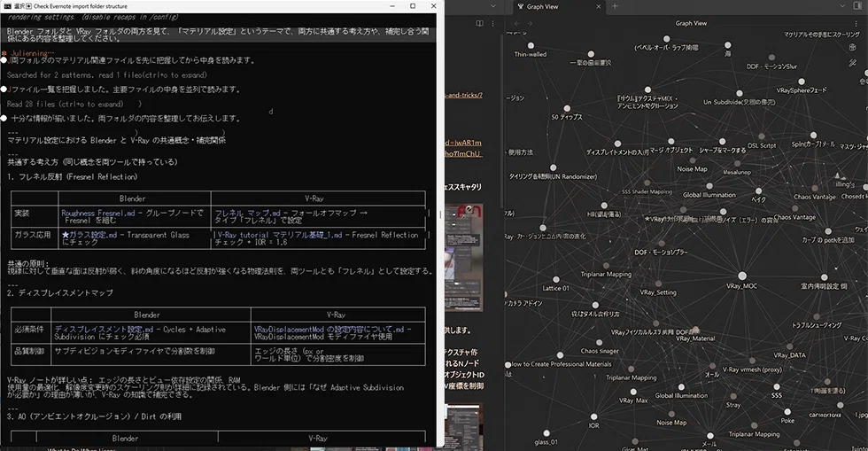The height and width of the screenshot is (451, 868).
Task: Click 'Read 28 files (ctrl+o to expand)' line
Action: [x=66, y=104]
